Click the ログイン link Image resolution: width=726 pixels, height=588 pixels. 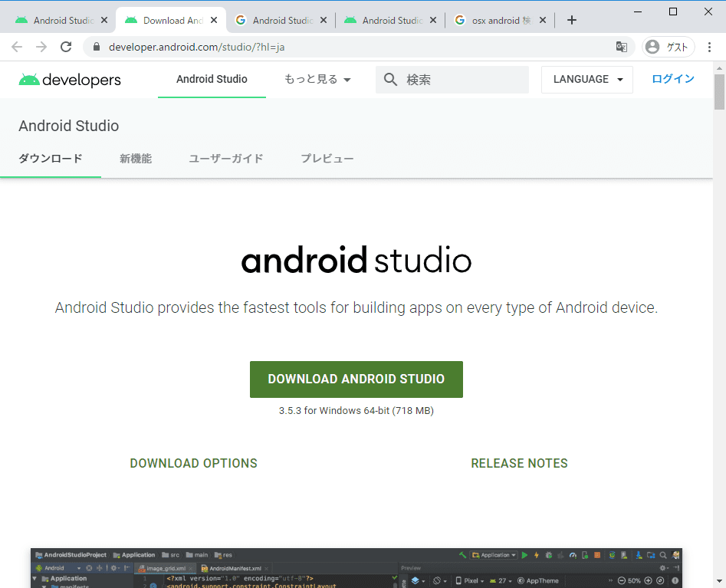coord(673,79)
